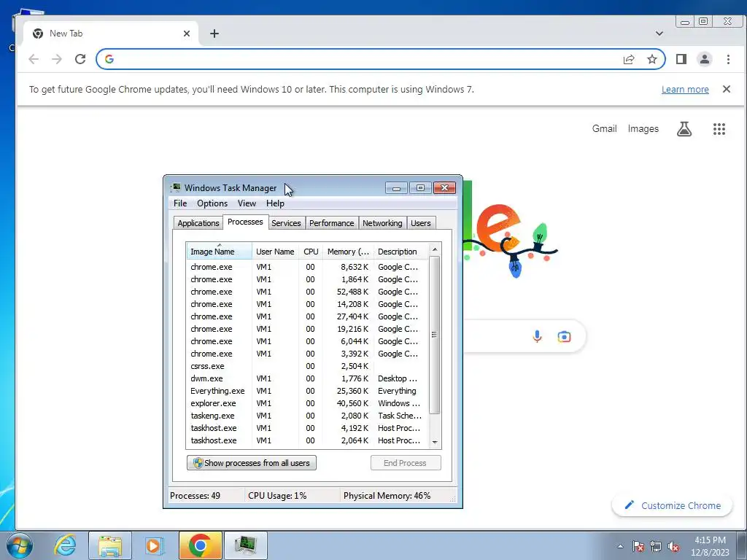The image size is (747, 560).
Task: Open Chrome three-dot menu
Action: [728, 59]
